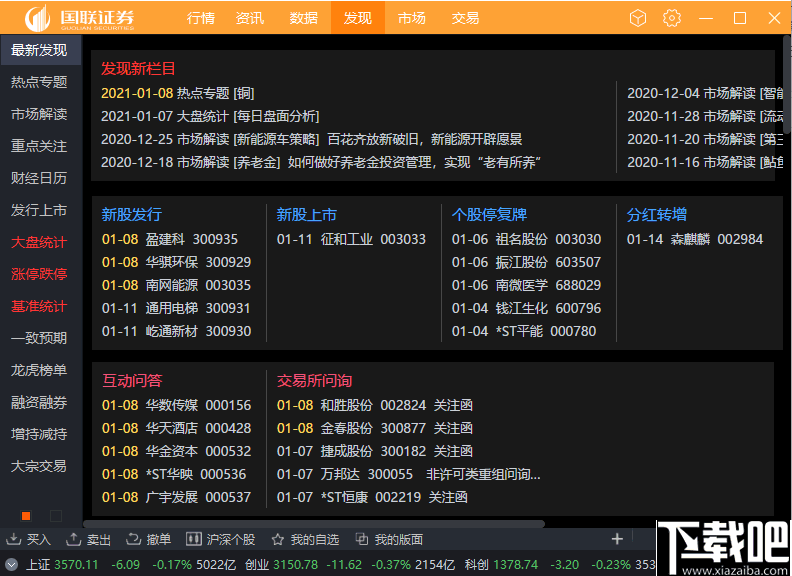Viewport: 792px width, 576px height.
Task: Open 财经日历 in sidebar
Action: pos(39,178)
